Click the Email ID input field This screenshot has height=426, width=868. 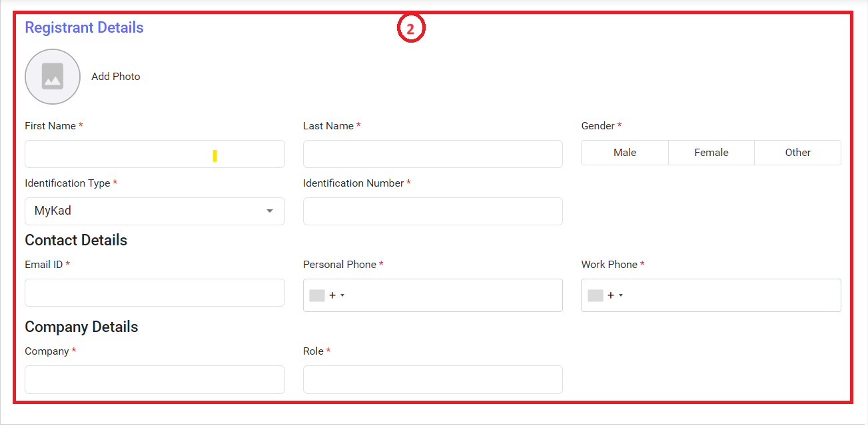(x=155, y=293)
